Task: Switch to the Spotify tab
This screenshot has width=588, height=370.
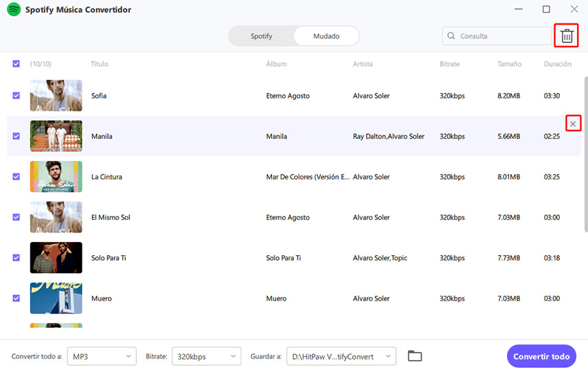Action: [x=261, y=36]
